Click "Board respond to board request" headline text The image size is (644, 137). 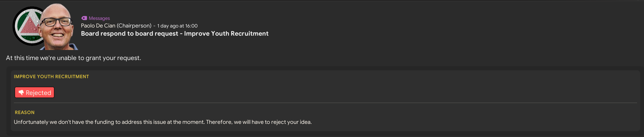(x=129, y=33)
